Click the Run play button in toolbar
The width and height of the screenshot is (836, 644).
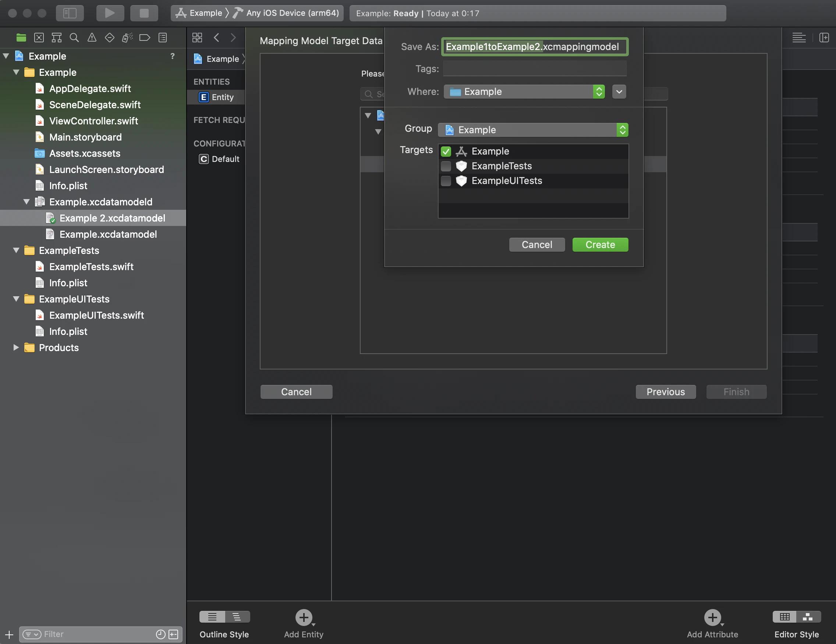coord(110,13)
